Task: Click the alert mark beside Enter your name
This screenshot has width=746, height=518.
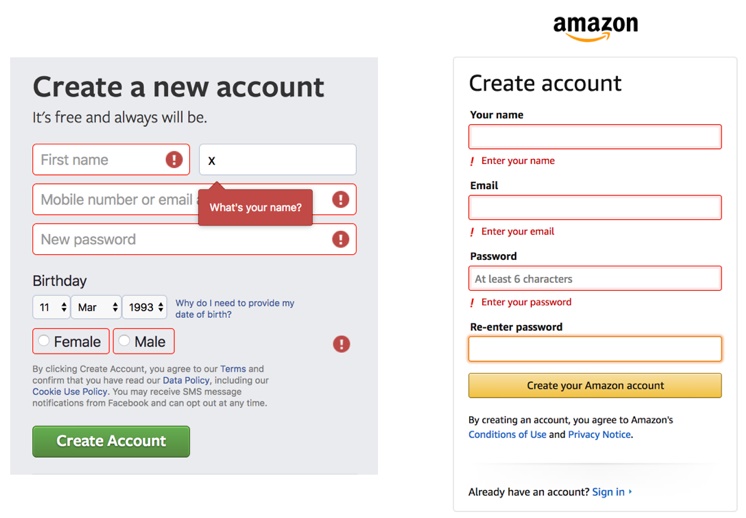Action: [x=472, y=161]
